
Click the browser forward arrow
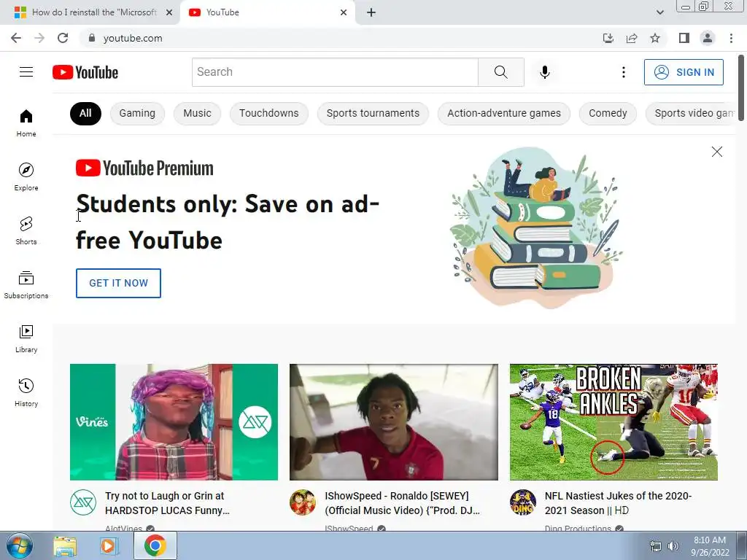pos(39,38)
